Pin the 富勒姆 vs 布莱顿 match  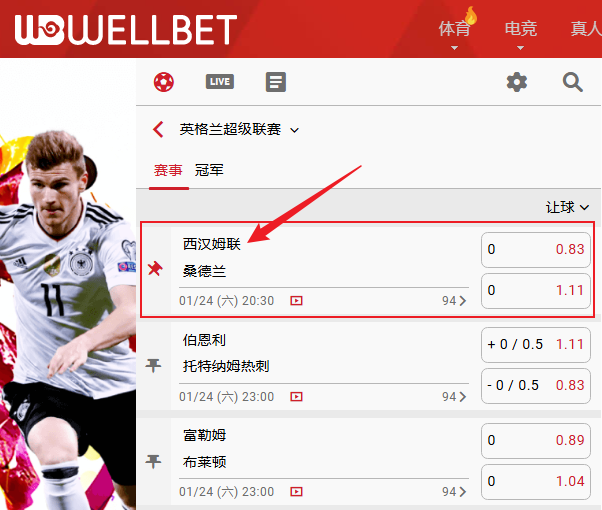click(153, 461)
